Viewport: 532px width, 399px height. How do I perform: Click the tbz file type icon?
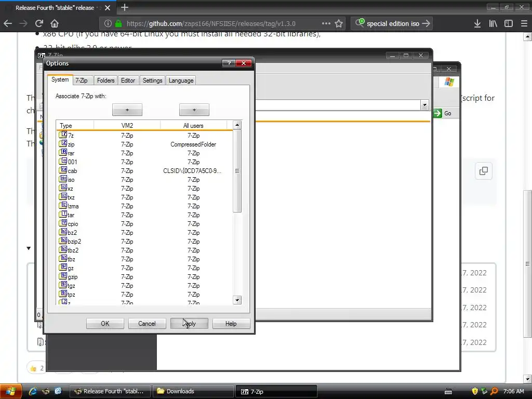point(63,258)
